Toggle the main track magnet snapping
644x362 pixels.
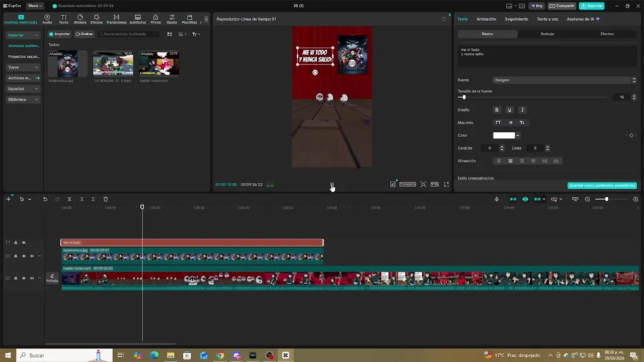513,199
